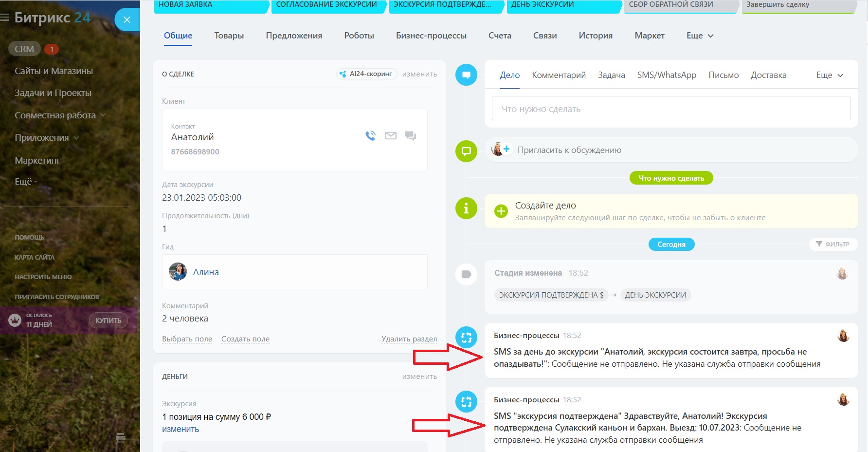Open the Роботы tab

click(359, 36)
